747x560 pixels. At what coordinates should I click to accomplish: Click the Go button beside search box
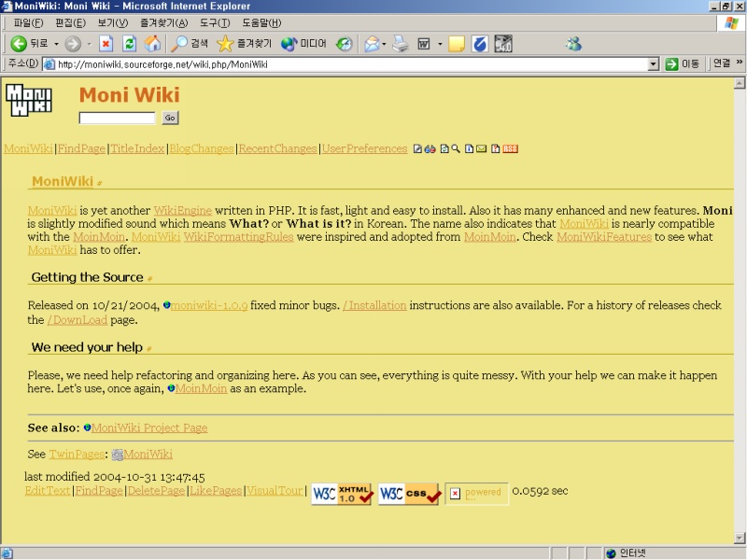click(170, 118)
